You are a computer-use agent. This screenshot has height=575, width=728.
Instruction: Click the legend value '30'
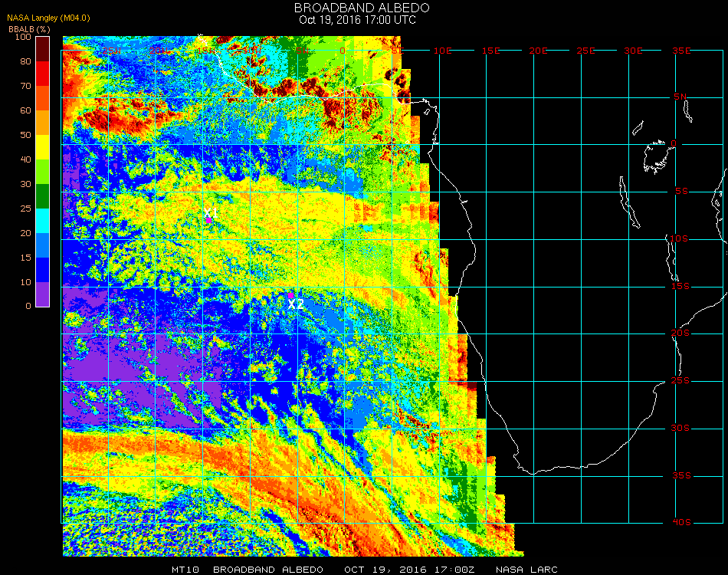click(25, 185)
